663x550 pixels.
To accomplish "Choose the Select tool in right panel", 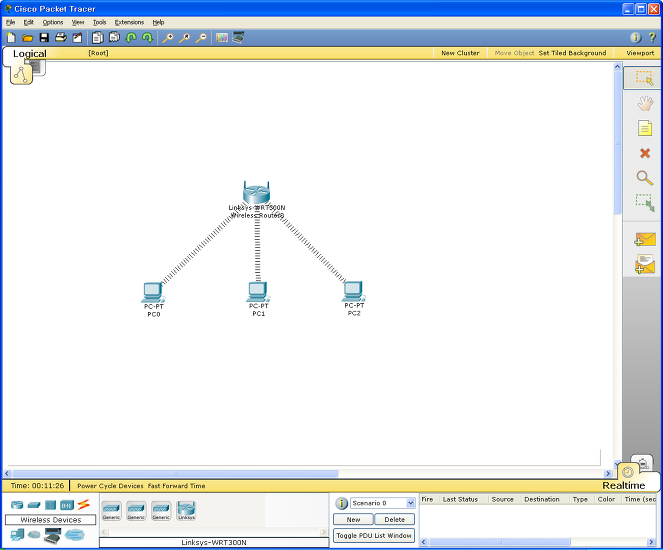I will tap(644, 78).
